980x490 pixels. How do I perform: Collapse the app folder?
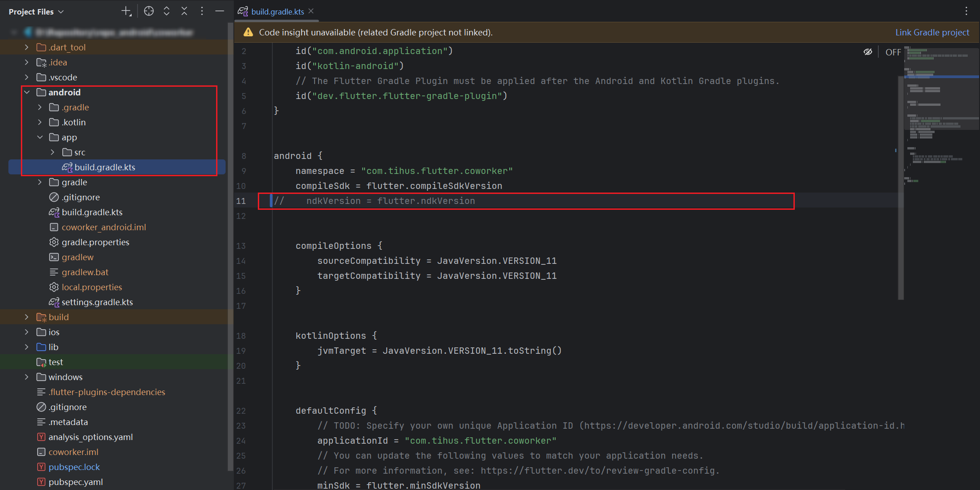(39, 137)
